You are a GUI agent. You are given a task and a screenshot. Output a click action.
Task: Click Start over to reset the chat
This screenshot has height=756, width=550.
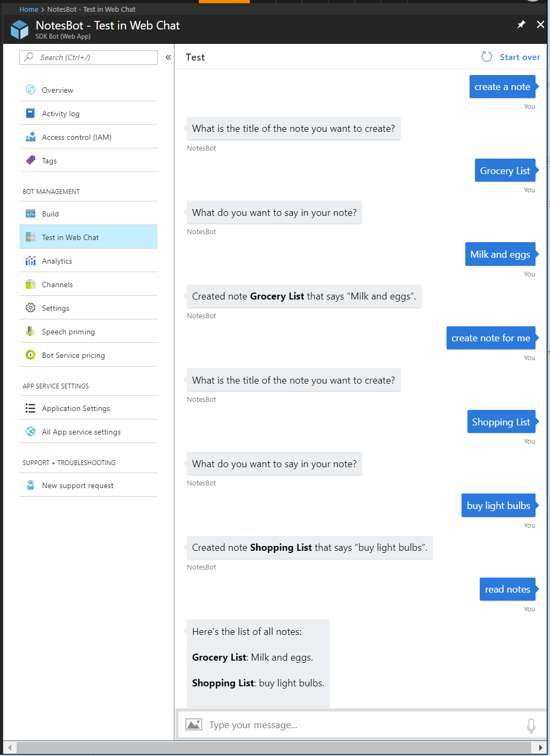click(x=519, y=57)
